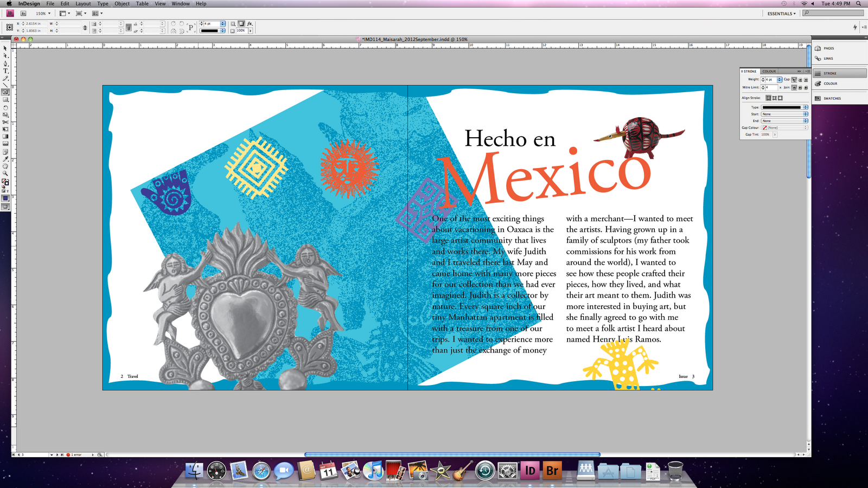Open the stroke Type dropdown
868x488 pixels.
point(785,107)
